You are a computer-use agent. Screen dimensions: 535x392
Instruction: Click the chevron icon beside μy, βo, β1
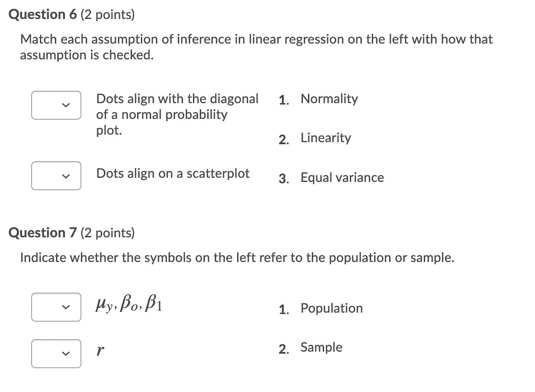(66, 308)
